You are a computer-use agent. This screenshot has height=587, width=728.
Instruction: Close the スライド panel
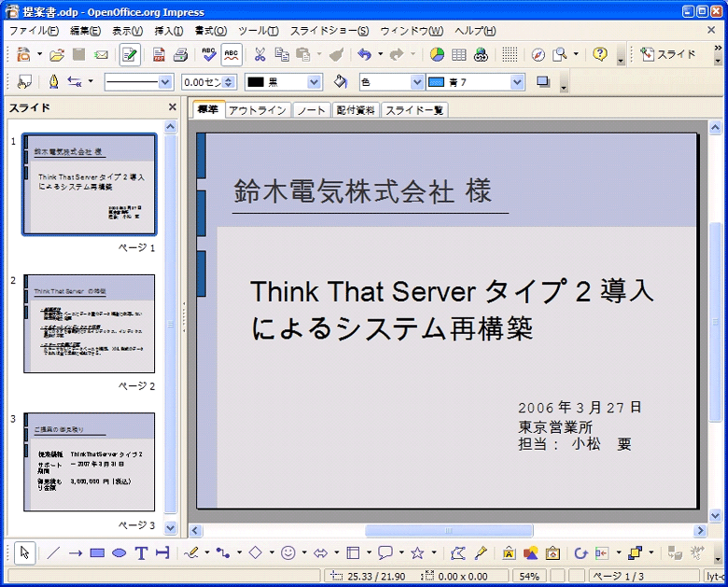pyautogui.click(x=172, y=107)
